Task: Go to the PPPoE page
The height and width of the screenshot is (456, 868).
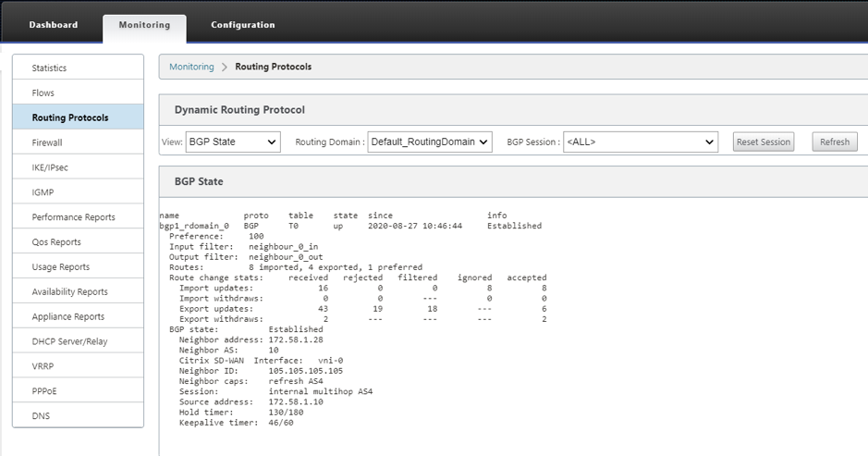Action: click(x=78, y=391)
